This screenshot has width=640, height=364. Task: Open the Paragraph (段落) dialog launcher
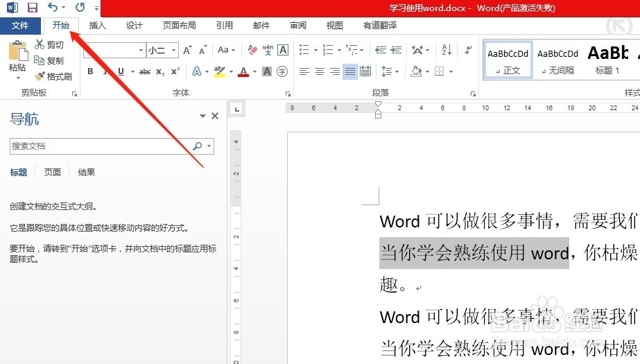click(473, 94)
